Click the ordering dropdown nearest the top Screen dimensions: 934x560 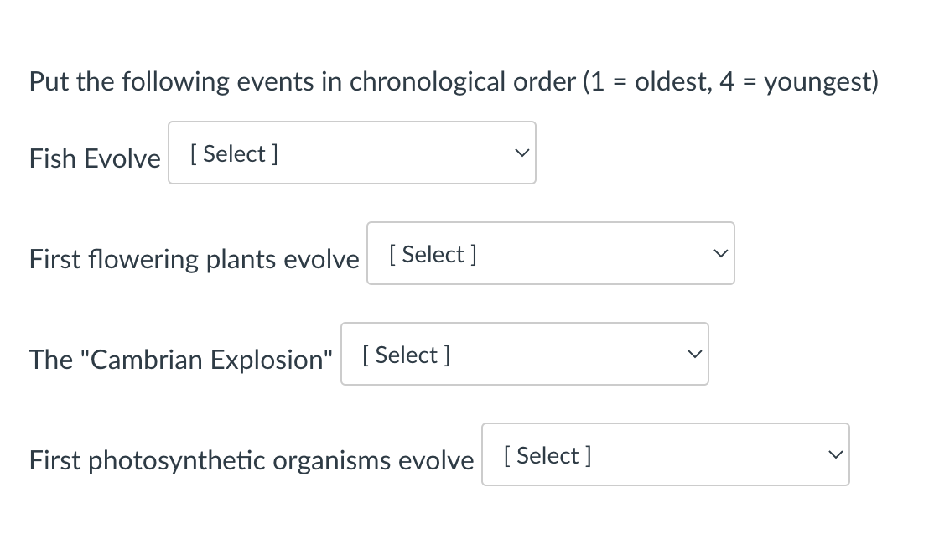[x=352, y=153]
